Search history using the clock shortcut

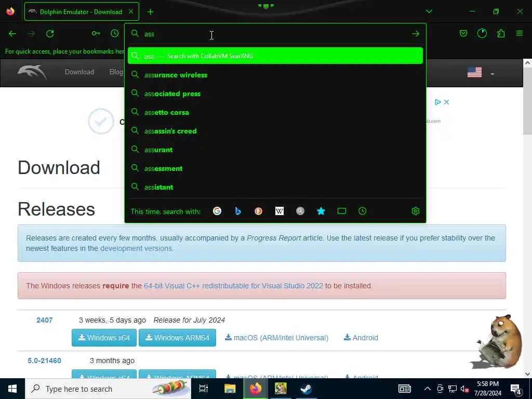[x=362, y=211]
